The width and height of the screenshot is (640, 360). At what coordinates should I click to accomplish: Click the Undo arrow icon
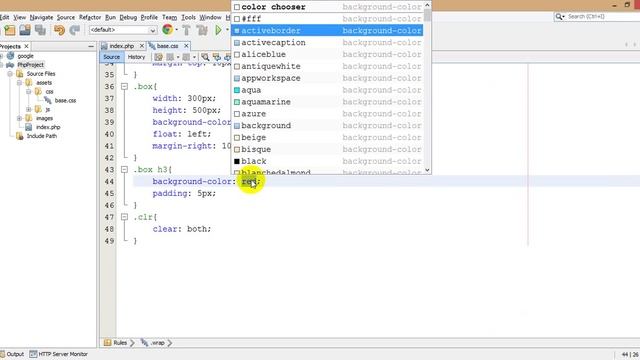pos(59,30)
